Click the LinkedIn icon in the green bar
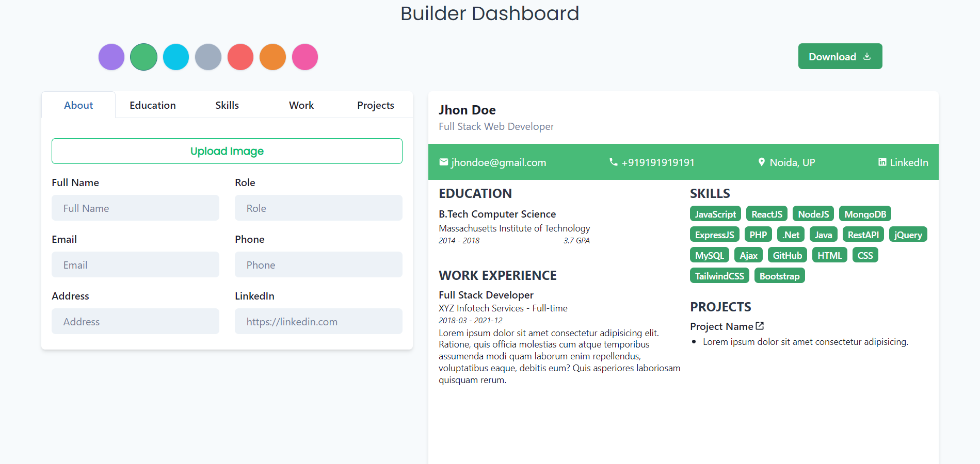Image resolution: width=980 pixels, height=464 pixels. pos(881,162)
